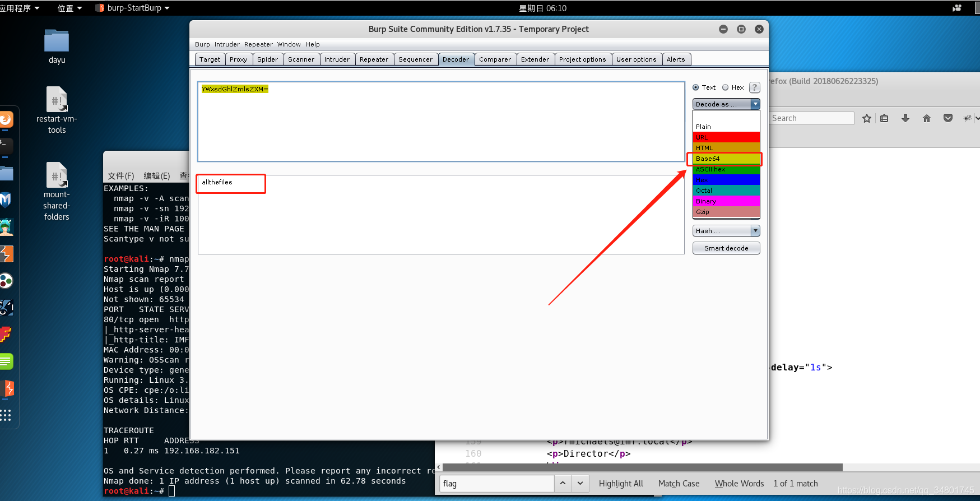Switch to the Comparer tab

pos(495,59)
